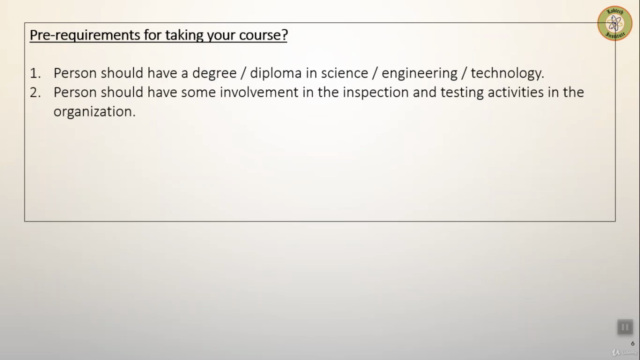Screen dimensions: 640x360
Task: Select the list number '1.' marker
Action: point(35,73)
